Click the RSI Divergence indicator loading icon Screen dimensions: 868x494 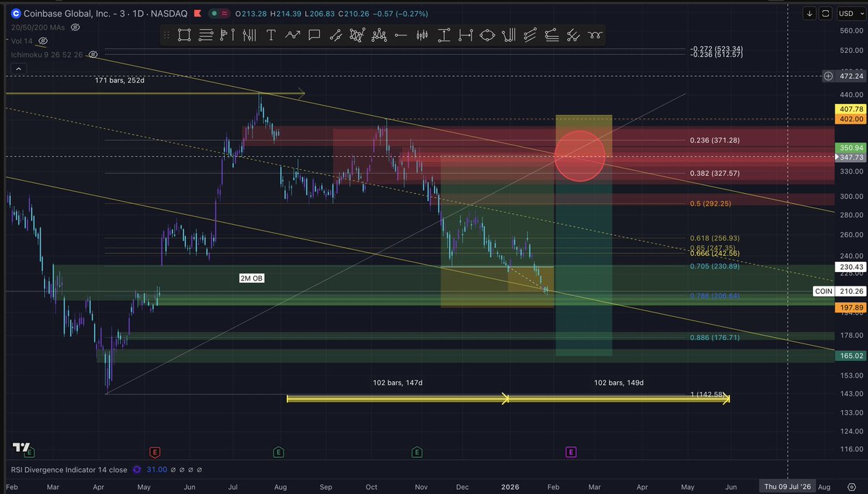(x=135, y=469)
